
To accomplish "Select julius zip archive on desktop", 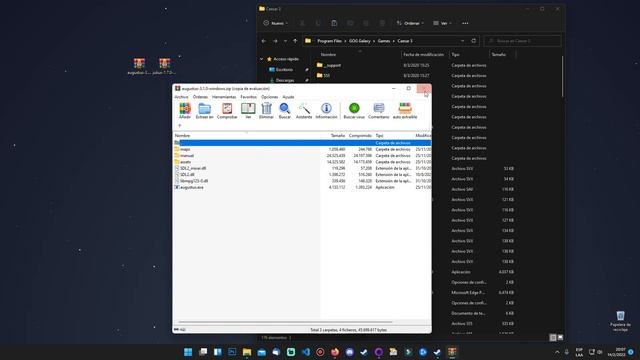I will coord(164,67).
